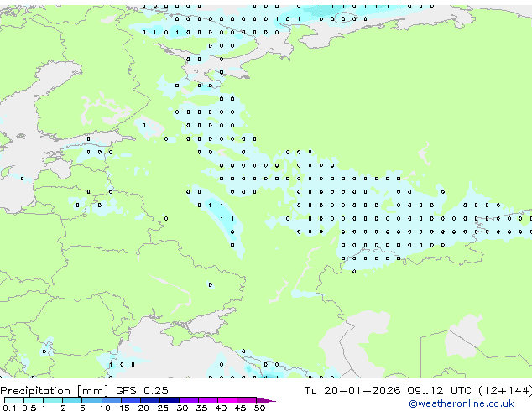Image resolution: width=532 pixels, height=411 pixels.
Task: Select the 2–5 mm legend color swatch
Action: 72,400
